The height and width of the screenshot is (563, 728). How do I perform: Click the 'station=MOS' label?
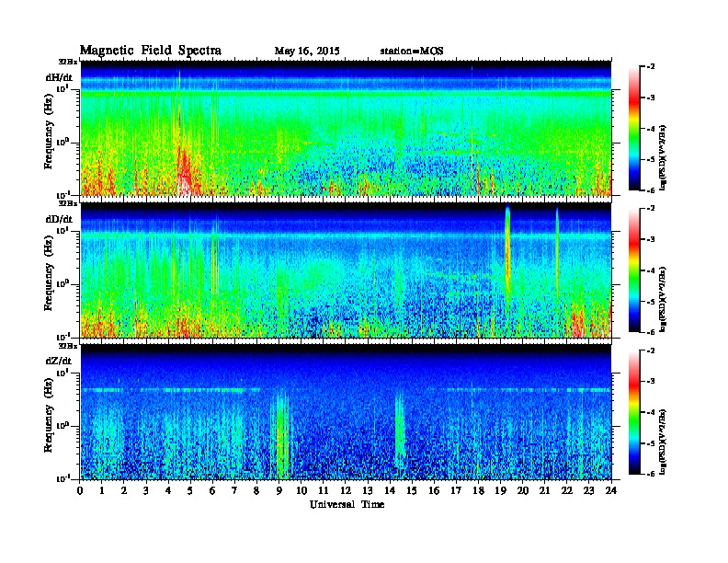(412, 52)
